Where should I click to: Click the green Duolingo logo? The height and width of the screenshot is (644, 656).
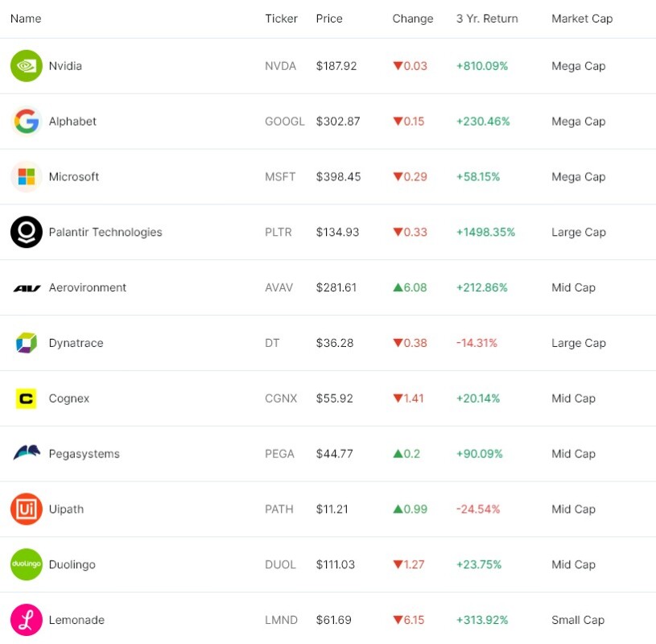pos(27,564)
